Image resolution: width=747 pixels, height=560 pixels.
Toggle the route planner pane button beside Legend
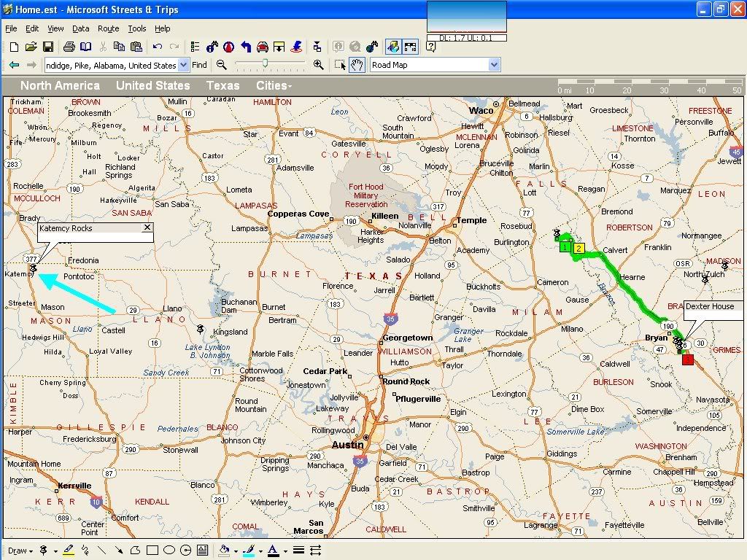pos(411,47)
